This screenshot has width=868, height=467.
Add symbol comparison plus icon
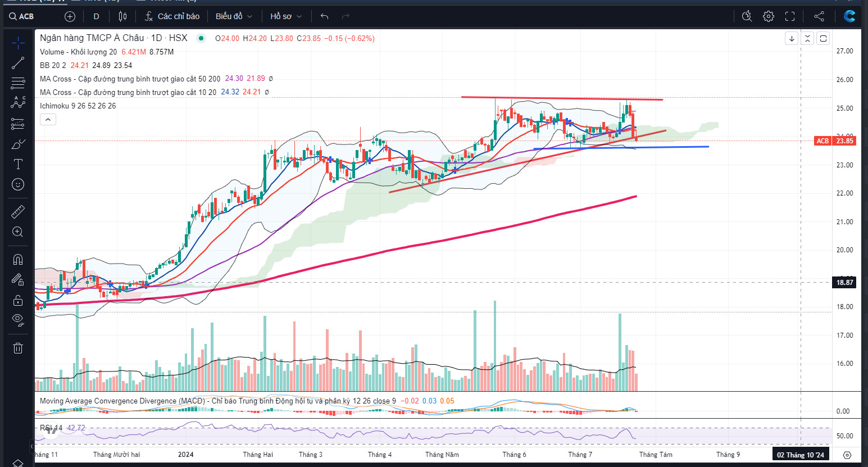click(x=70, y=16)
